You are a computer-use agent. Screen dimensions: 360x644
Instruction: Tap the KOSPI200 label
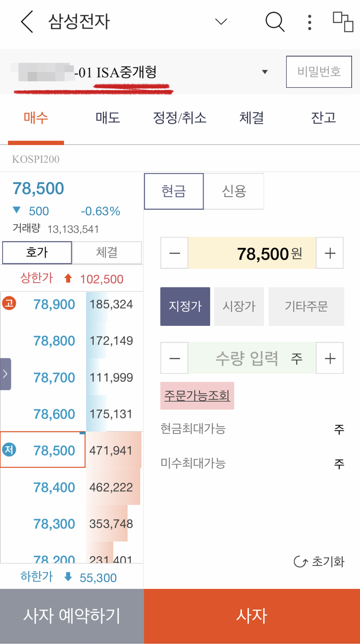tap(36, 159)
